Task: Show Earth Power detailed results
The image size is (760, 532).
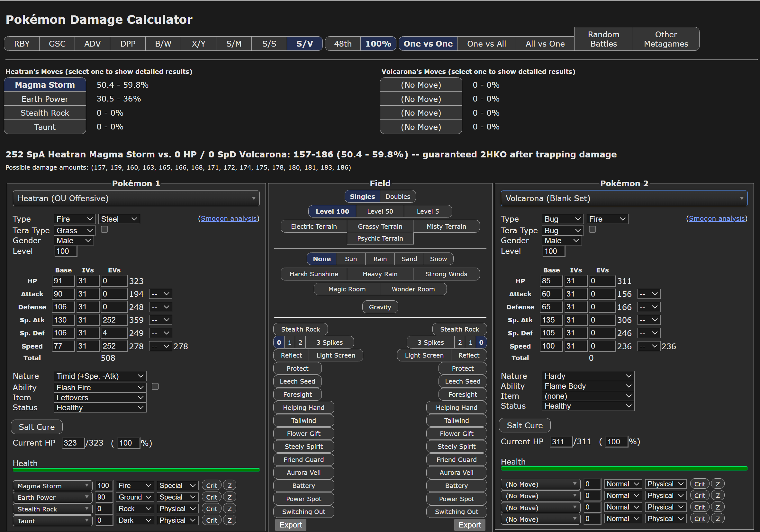Action: (x=45, y=99)
